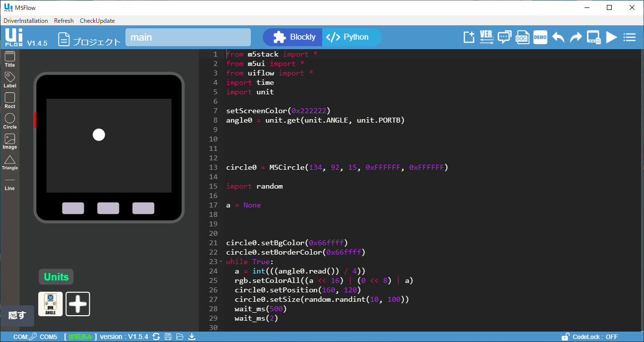The width and height of the screenshot is (644, 342).
Task: Click the save icon in status bar
Action: coord(168,337)
